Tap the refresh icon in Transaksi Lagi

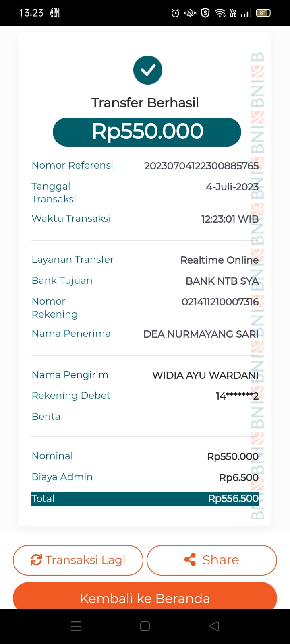click(36, 560)
